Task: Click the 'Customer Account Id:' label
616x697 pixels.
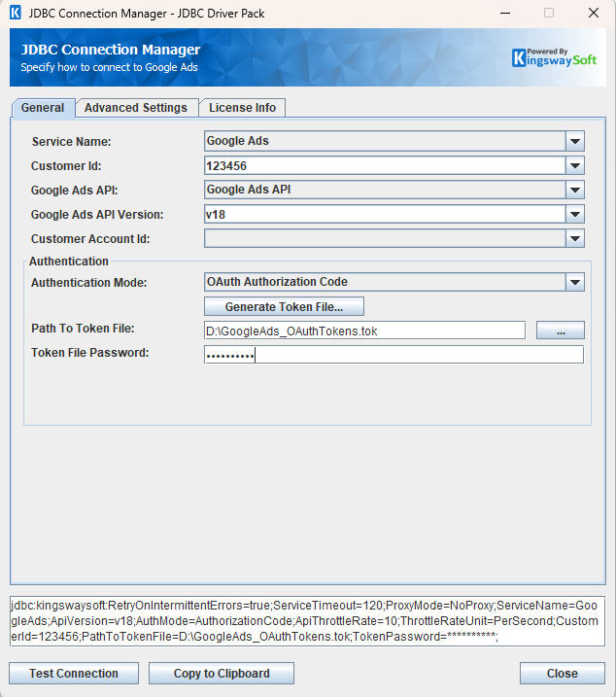Action: [x=90, y=239]
